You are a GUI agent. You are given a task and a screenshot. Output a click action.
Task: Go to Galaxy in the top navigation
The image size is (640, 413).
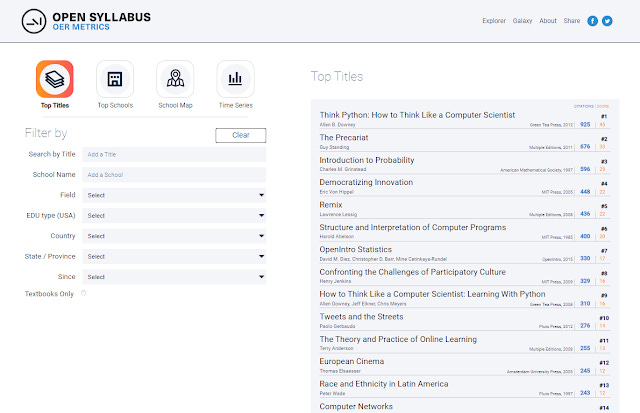(522, 21)
